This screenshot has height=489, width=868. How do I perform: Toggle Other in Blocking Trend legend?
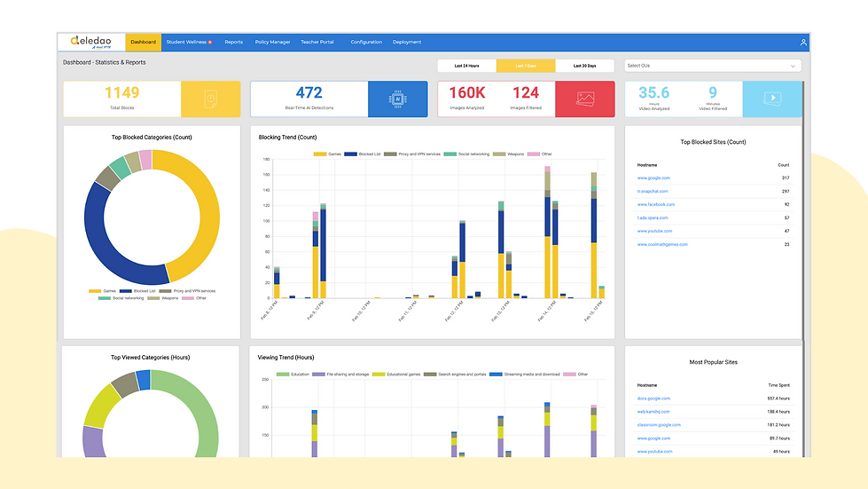(x=540, y=154)
